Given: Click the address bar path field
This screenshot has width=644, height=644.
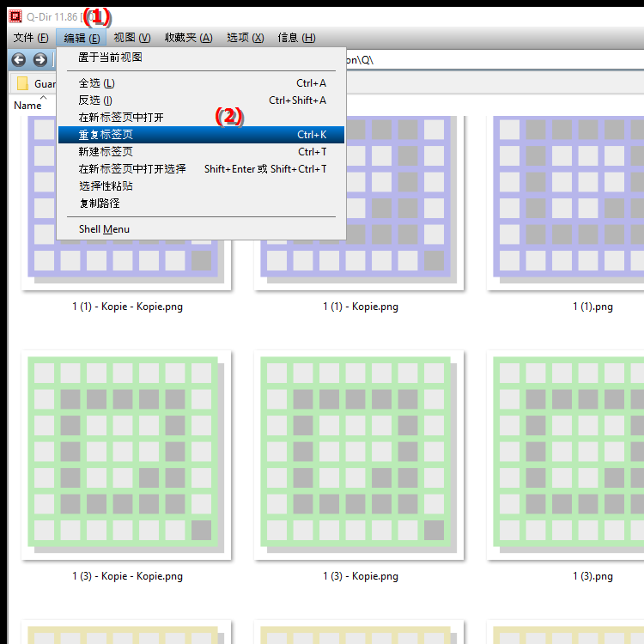Looking at the screenshot, I should click(x=481, y=60).
